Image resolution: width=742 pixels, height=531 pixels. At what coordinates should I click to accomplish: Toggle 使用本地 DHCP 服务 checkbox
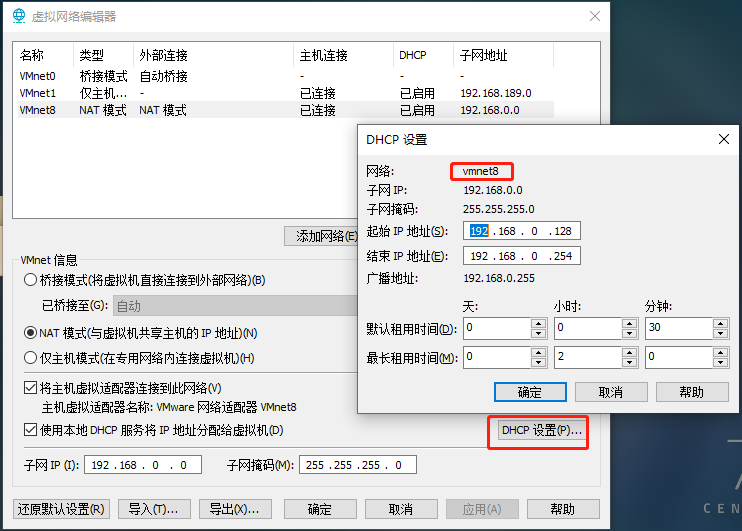pos(30,430)
